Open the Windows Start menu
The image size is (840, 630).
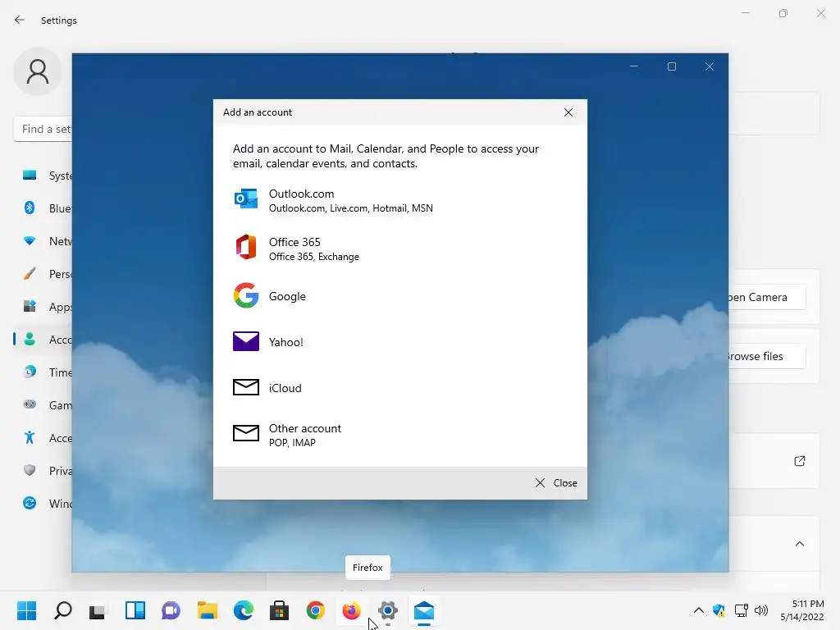26,610
